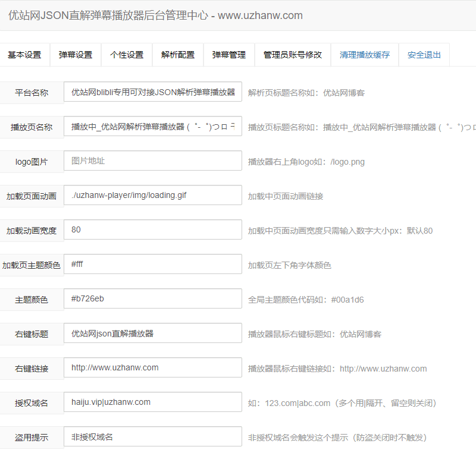This screenshot has height=453, width=476.
Task: Click the 授权域名 field label
Action: click(x=32, y=404)
